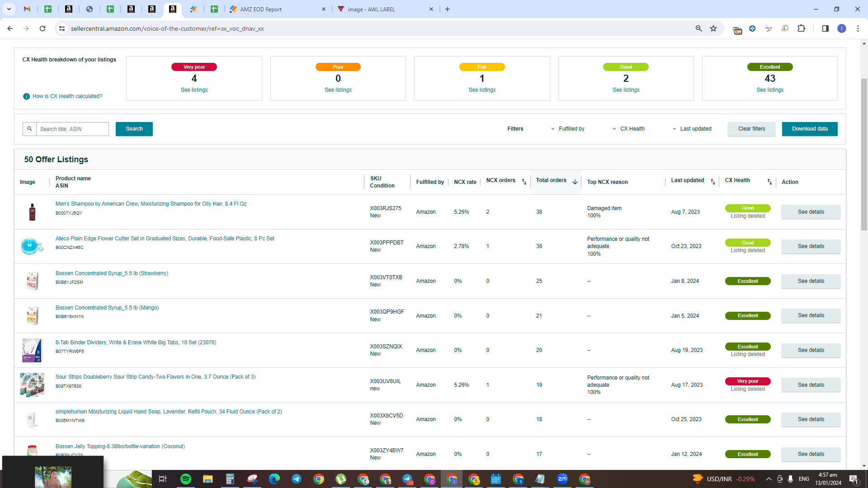Open Ateco Plain Edge Flower Cutter link
Viewport: 868px width, 488px height.
point(165,239)
